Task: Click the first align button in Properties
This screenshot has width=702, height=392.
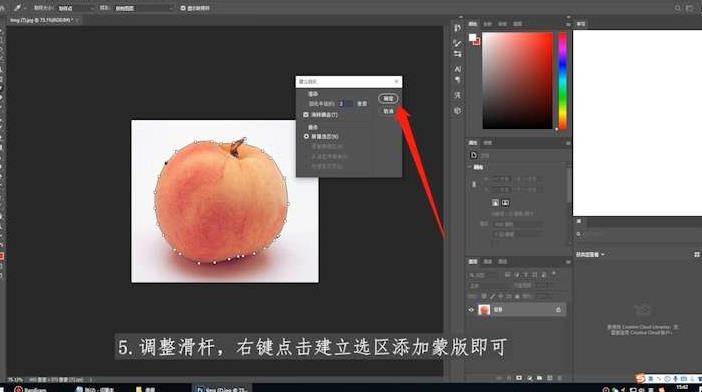Action: click(495, 203)
